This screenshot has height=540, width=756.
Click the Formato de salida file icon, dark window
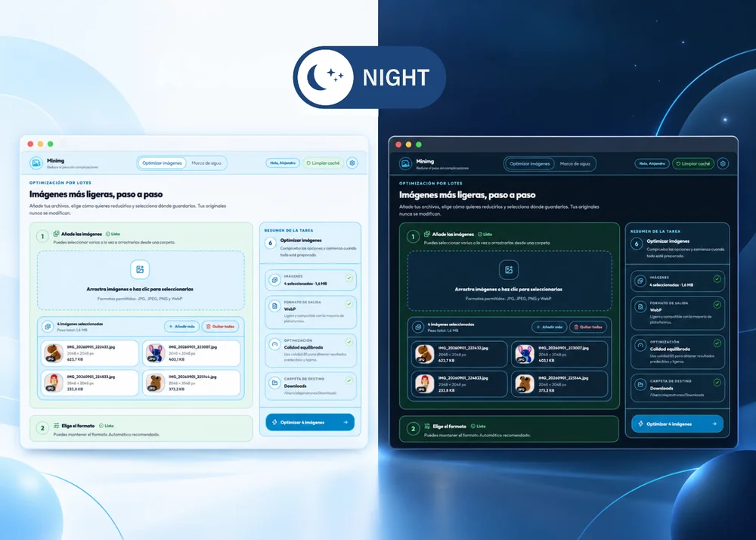[640, 306]
